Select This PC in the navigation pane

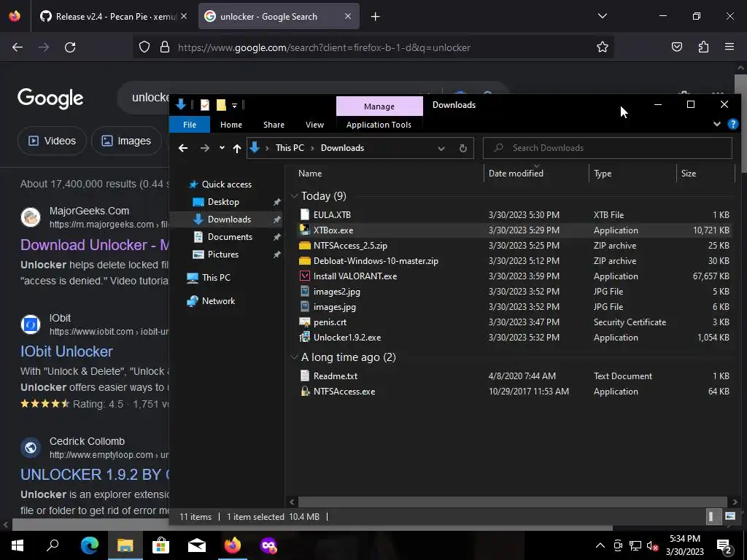tap(216, 278)
